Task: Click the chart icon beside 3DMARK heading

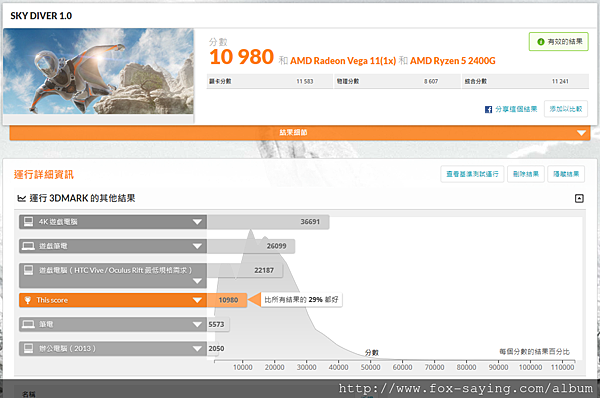Action: click(21, 198)
